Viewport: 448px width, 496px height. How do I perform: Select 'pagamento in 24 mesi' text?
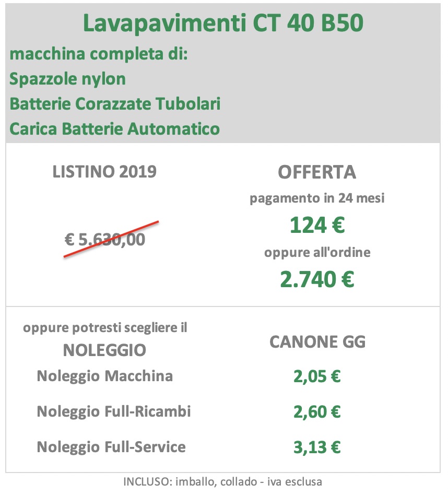click(317, 198)
